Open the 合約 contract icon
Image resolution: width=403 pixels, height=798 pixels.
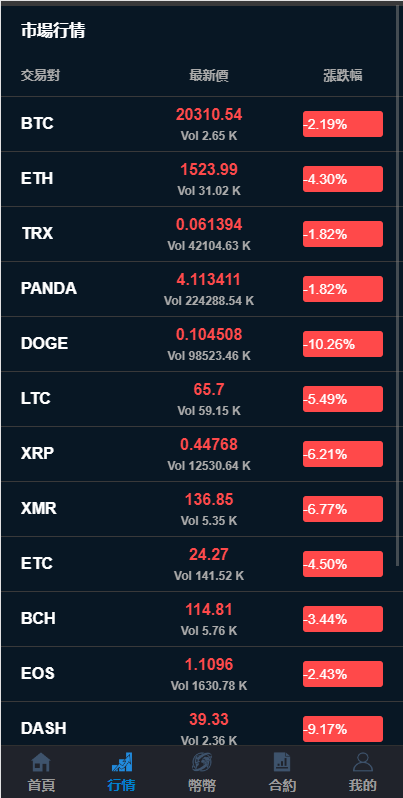point(282,762)
